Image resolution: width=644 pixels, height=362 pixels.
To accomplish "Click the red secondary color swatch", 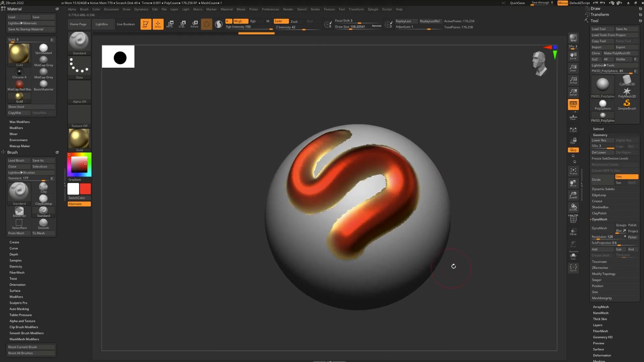I will pyautogui.click(x=85, y=189).
